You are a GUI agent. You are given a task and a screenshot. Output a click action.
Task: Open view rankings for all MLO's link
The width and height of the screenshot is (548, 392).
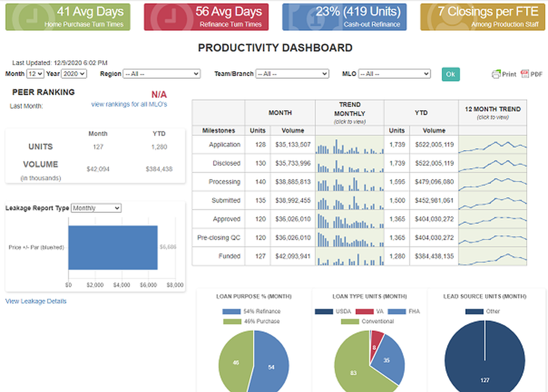click(x=129, y=104)
